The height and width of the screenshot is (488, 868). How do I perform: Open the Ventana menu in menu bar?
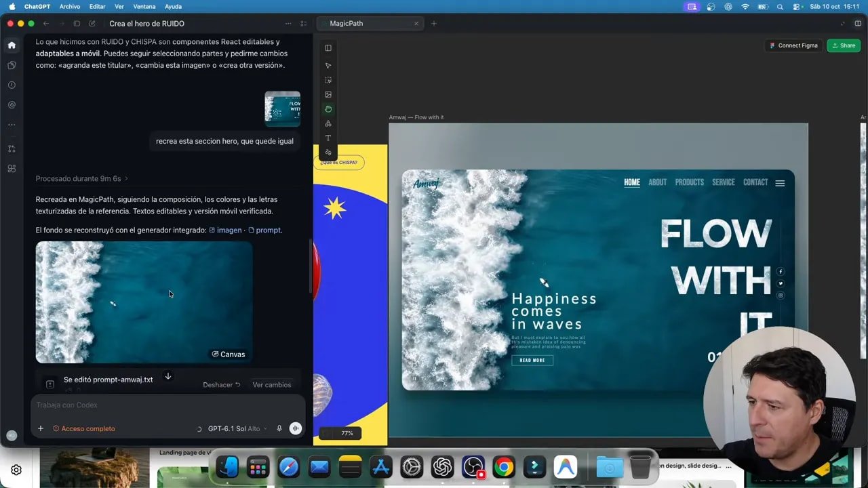tap(144, 6)
